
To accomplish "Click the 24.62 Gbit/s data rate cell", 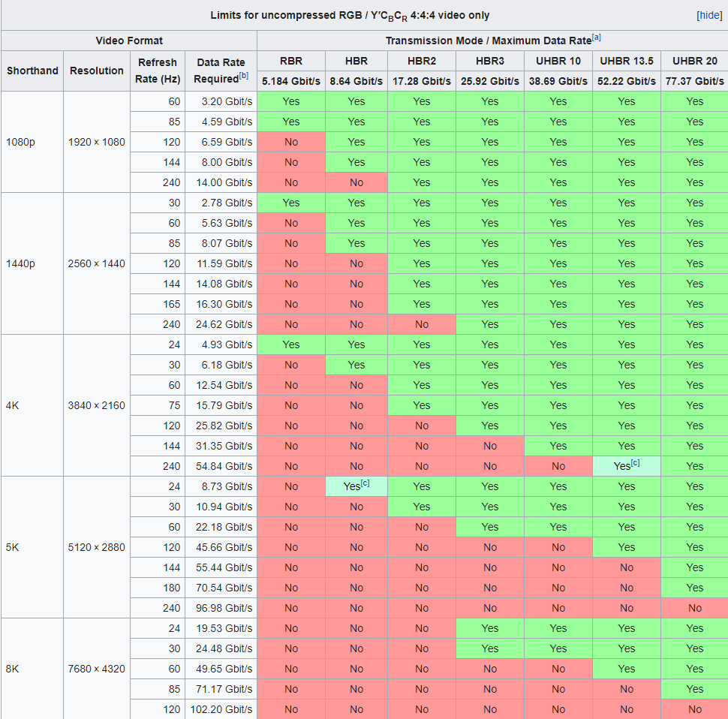I will 221,324.
